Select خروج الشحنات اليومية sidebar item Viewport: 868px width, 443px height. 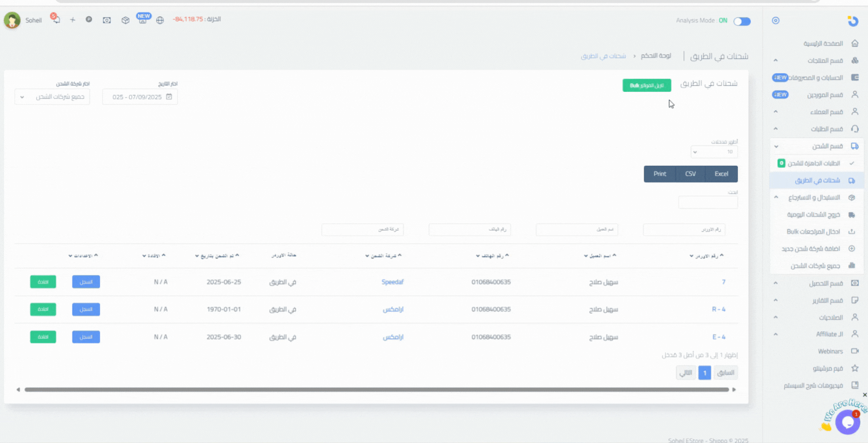[x=813, y=215]
